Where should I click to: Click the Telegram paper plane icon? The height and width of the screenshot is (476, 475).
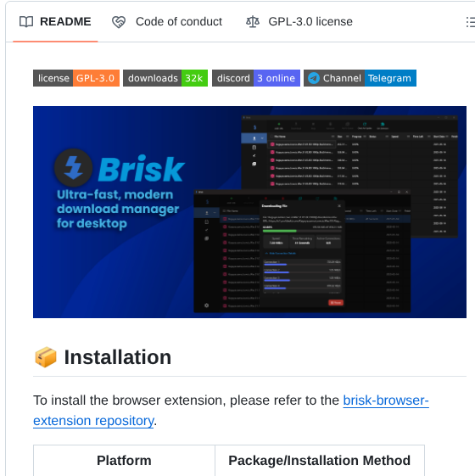click(314, 78)
